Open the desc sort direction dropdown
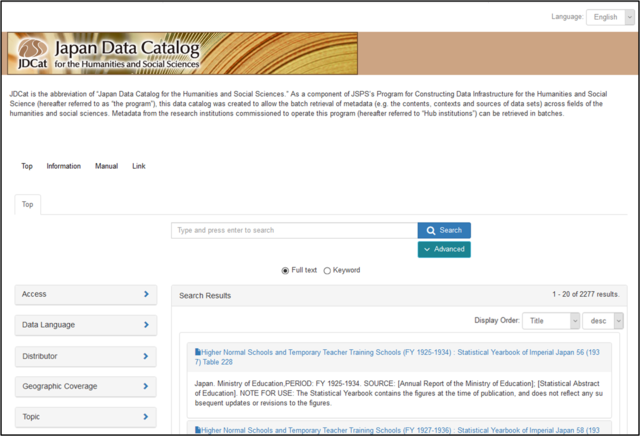Viewport: 640px width, 436px height. click(x=603, y=321)
